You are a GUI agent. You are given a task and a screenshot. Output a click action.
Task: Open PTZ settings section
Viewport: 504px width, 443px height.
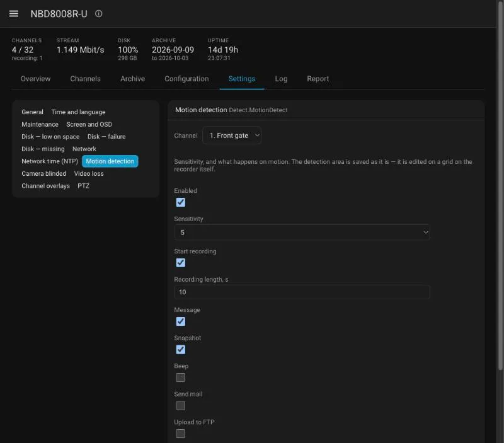coord(83,186)
